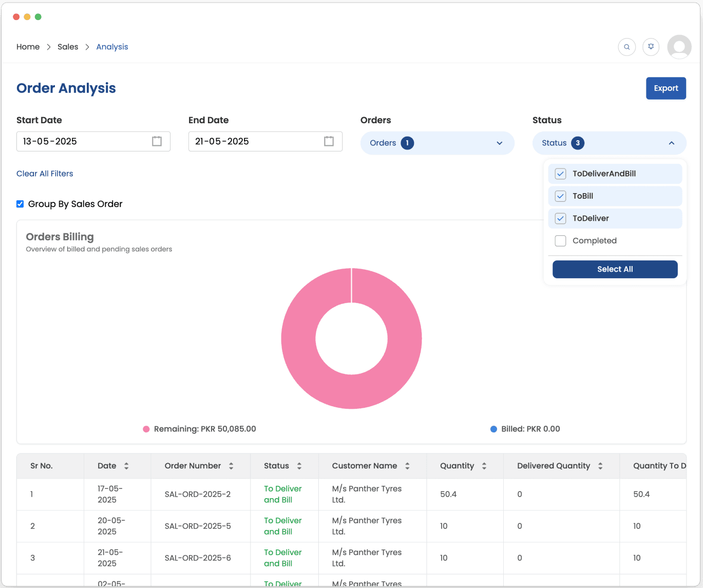This screenshot has width=703, height=588.
Task: Uncheck the ToBill status option
Action: (560, 196)
